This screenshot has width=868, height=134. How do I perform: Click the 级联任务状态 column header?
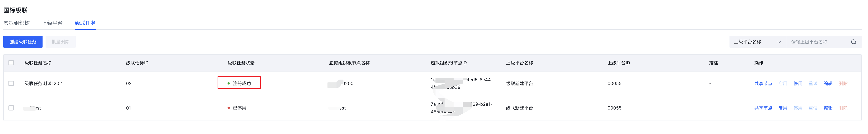[x=241, y=63]
